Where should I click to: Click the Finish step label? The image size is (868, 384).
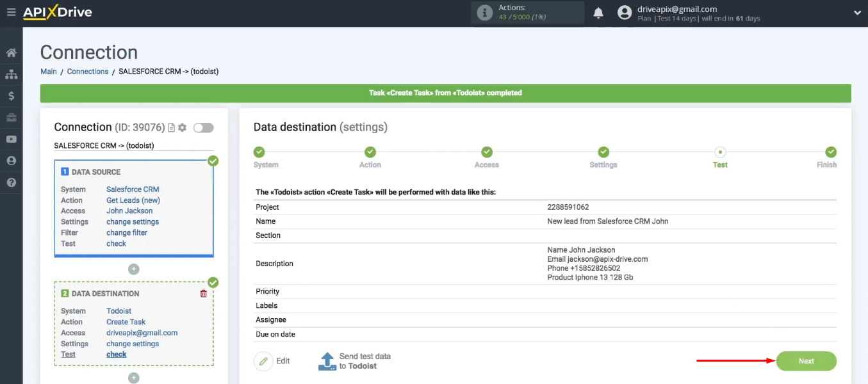(827, 164)
